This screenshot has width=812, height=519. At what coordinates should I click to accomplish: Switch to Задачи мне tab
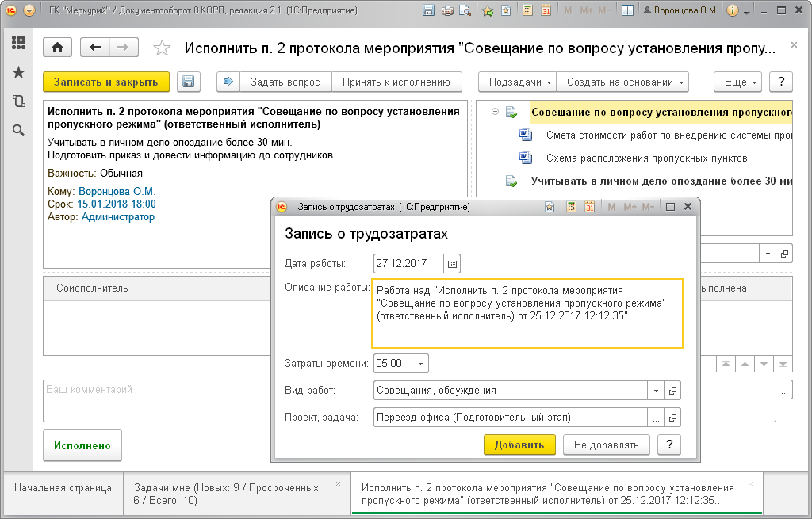click(237, 494)
